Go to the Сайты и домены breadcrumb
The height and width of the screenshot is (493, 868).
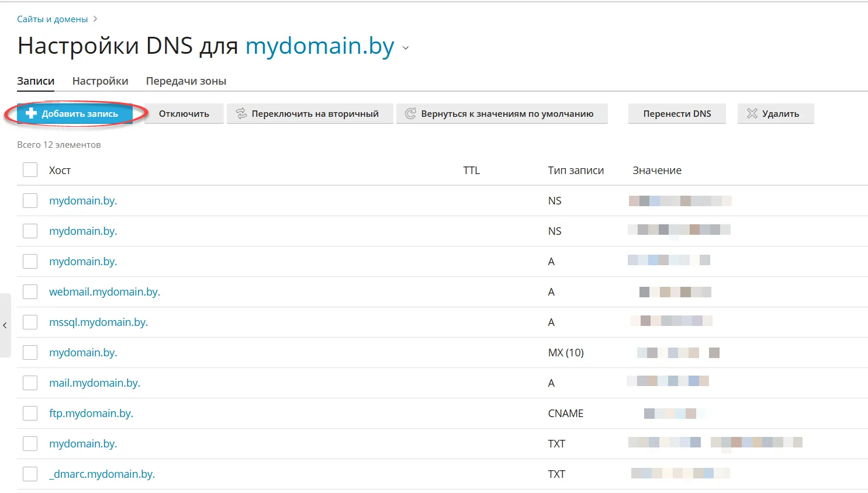52,19
